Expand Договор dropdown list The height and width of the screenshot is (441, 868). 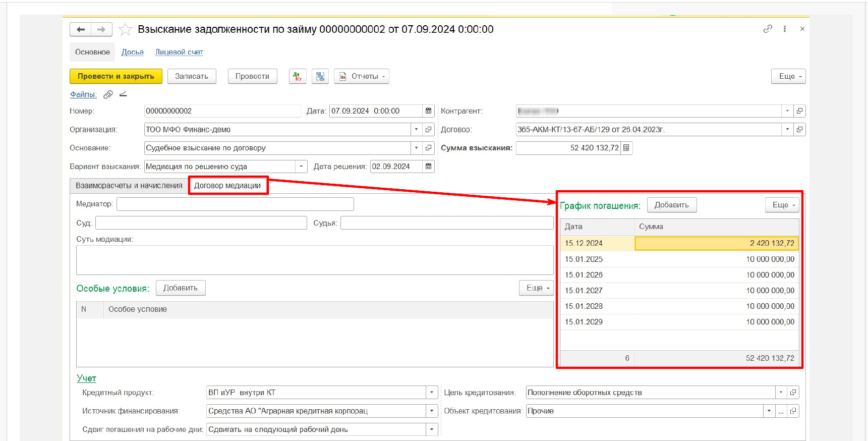[787, 130]
